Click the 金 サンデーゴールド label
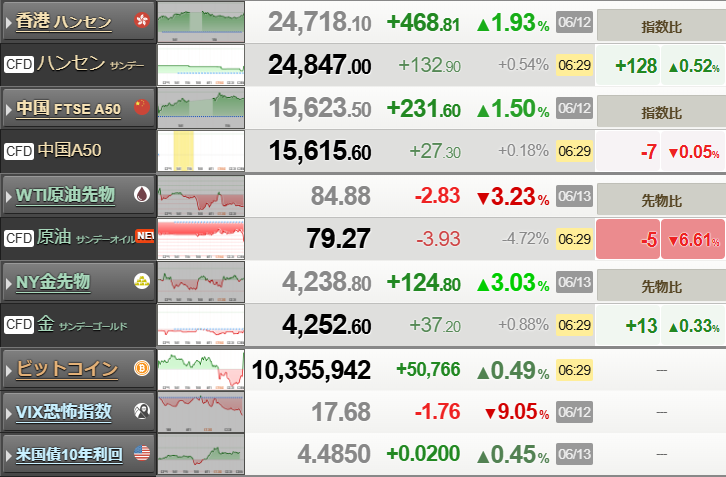The width and height of the screenshot is (726, 477). (82, 324)
